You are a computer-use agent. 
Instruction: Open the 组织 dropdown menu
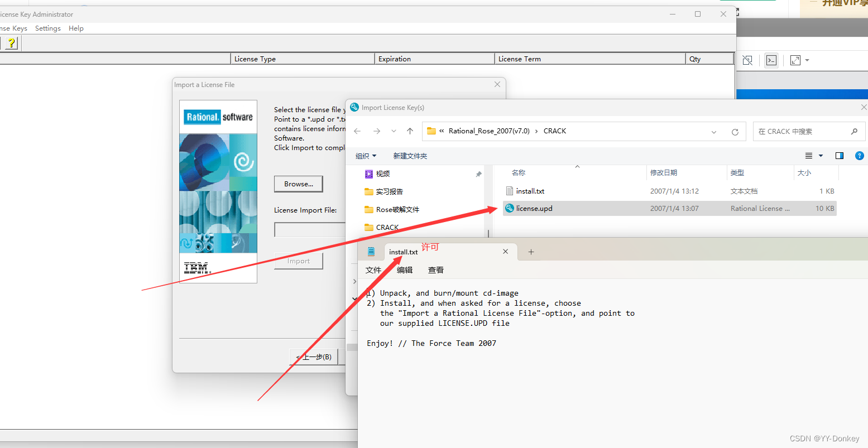pyautogui.click(x=366, y=156)
